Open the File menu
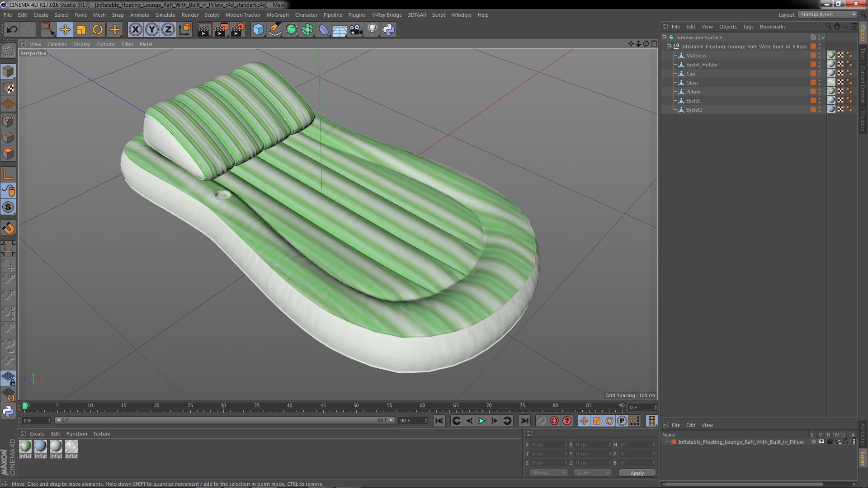This screenshot has width=868, height=488. click(8, 15)
